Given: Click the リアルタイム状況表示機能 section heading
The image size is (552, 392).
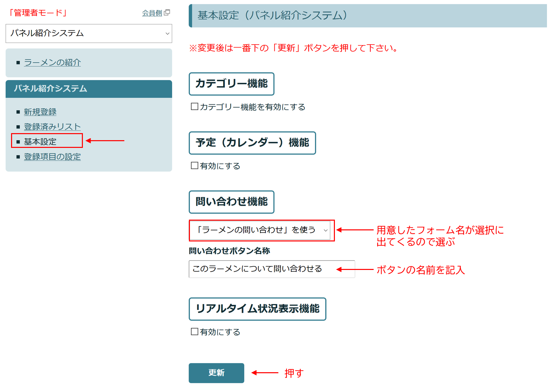Looking at the screenshot, I should 257,309.
